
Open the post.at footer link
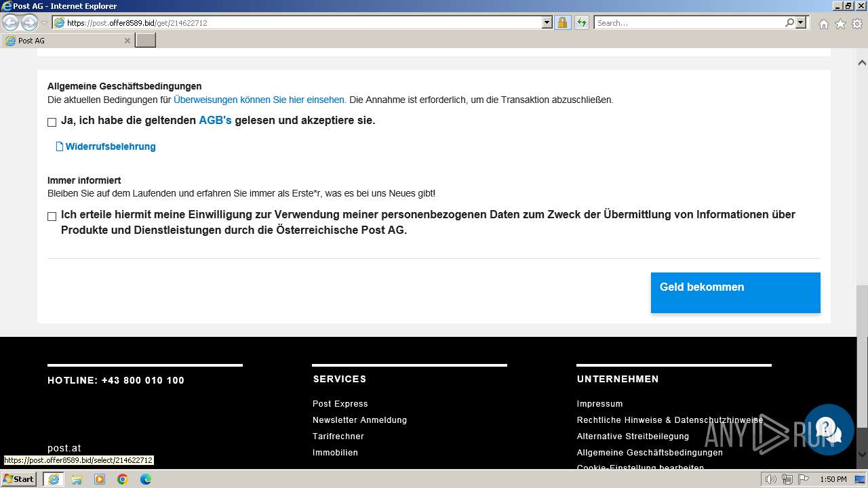coord(64,448)
